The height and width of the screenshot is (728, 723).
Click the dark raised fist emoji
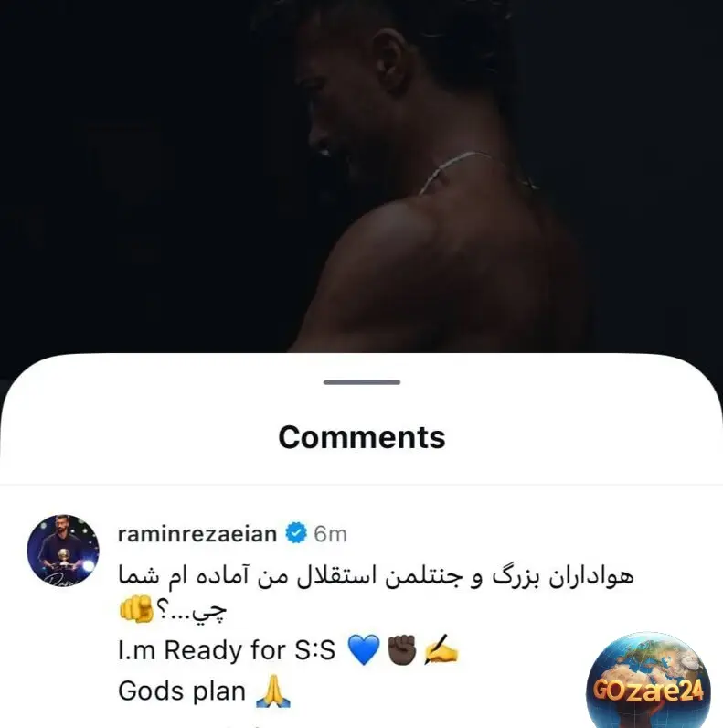[401, 649]
